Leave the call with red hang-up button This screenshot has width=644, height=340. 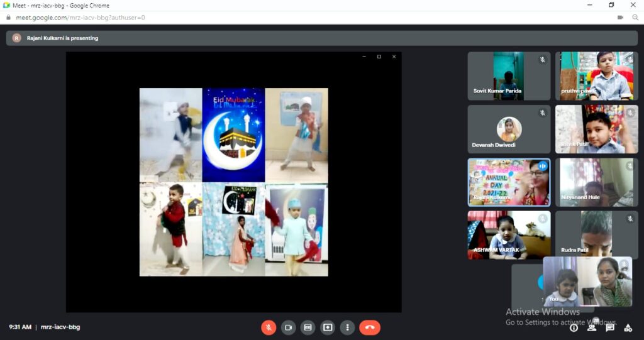tap(370, 327)
